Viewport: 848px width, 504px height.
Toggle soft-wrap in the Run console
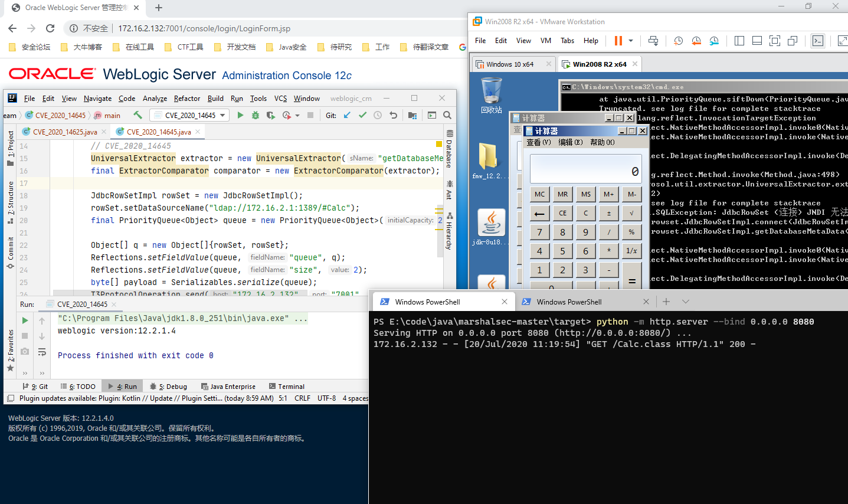click(42, 352)
